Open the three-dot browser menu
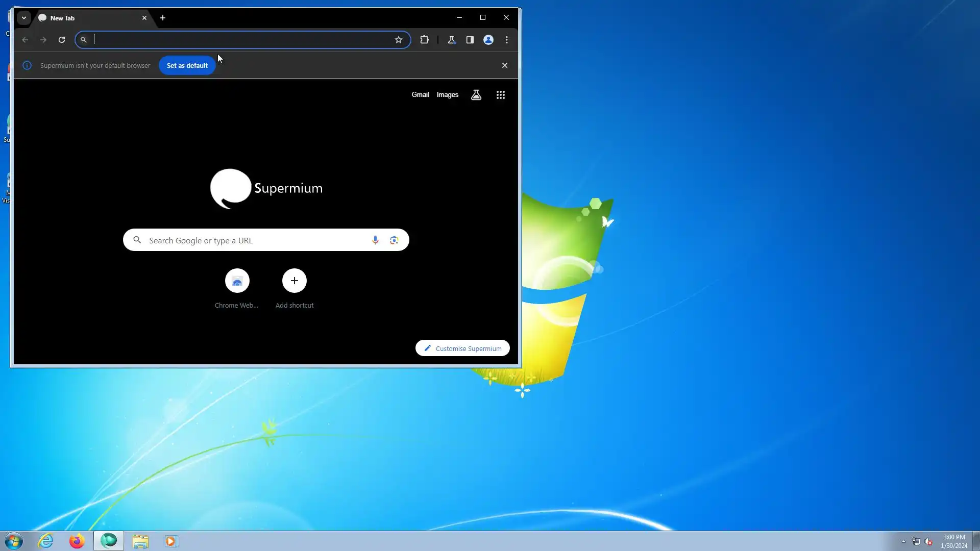 [x=507, y=40]
